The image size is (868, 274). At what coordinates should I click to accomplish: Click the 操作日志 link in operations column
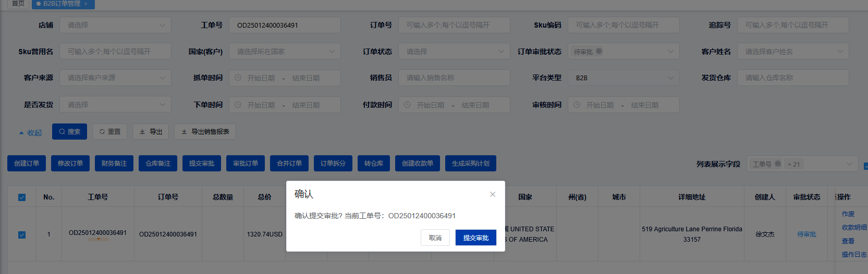(x=854, y=255)
